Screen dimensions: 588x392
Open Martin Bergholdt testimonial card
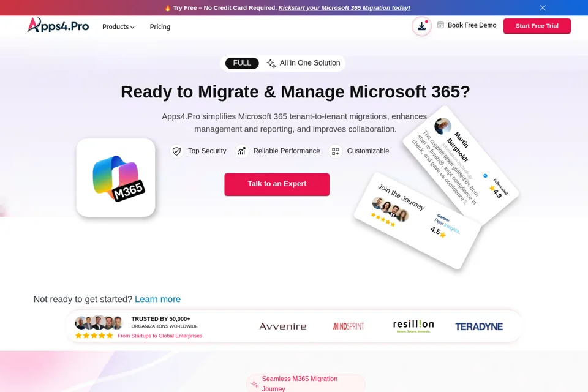(461, 165)
